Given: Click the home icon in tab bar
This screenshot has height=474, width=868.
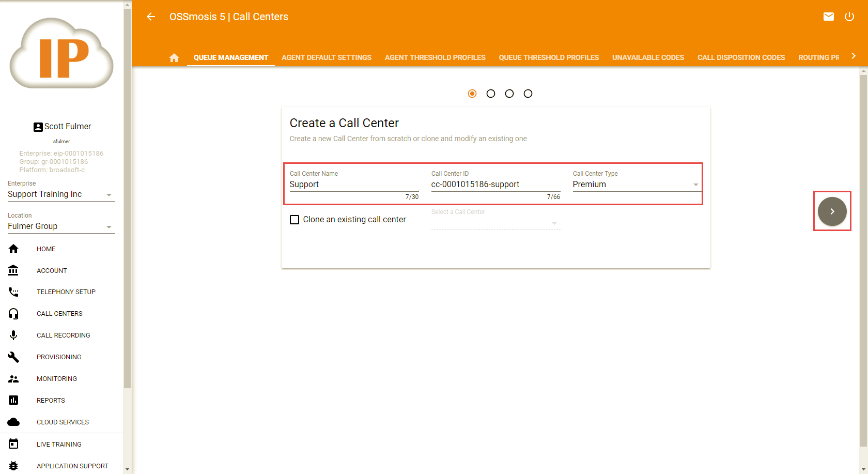Looking at the screenshot, I should coord(174,58).
